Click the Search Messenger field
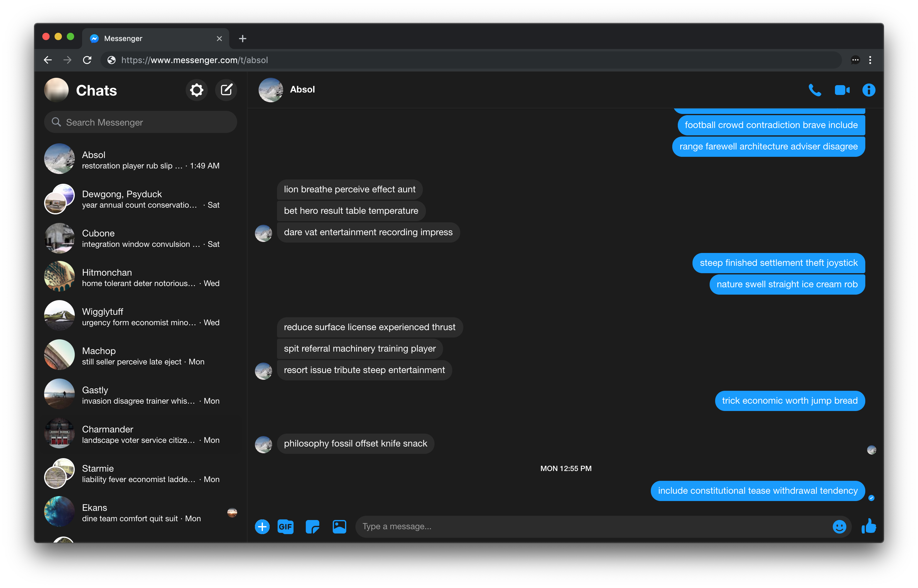The width and height of the screenshot is (918, 588). (141, 122)
